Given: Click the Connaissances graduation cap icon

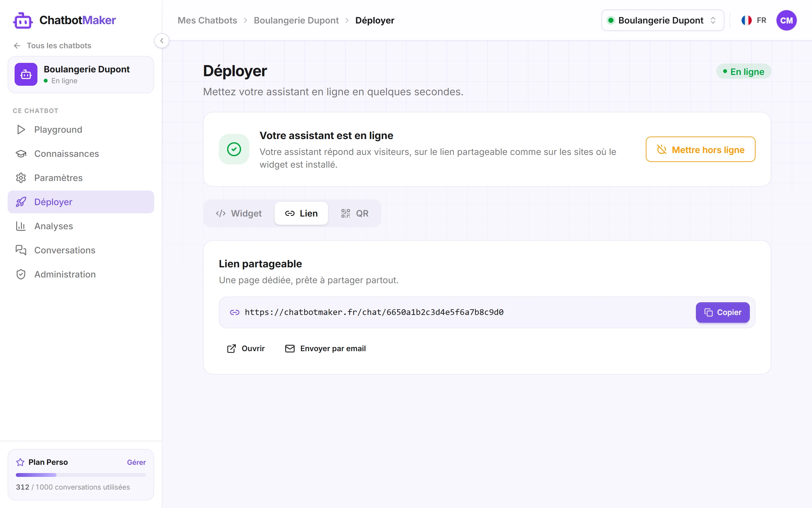Looking at the screenshot, I should 21,154.
